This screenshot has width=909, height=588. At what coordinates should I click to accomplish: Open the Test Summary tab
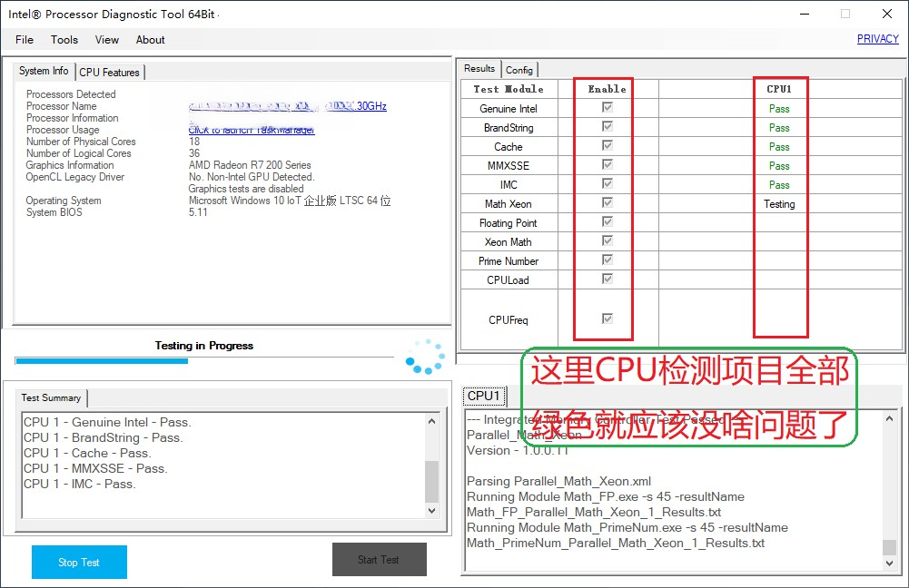tap(51, 397)
